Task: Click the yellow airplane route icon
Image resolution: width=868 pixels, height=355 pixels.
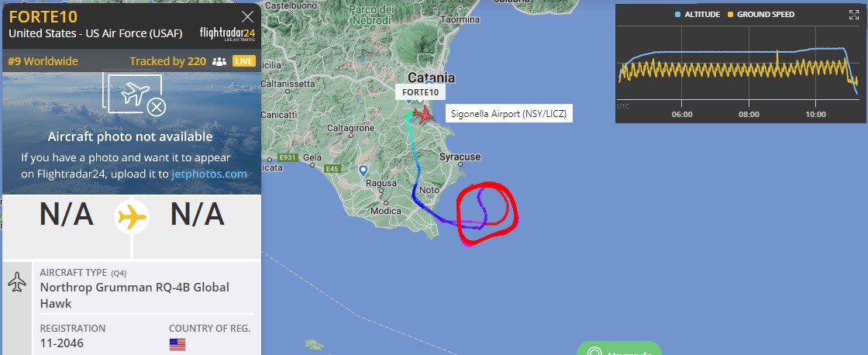Action: [132, 217]
